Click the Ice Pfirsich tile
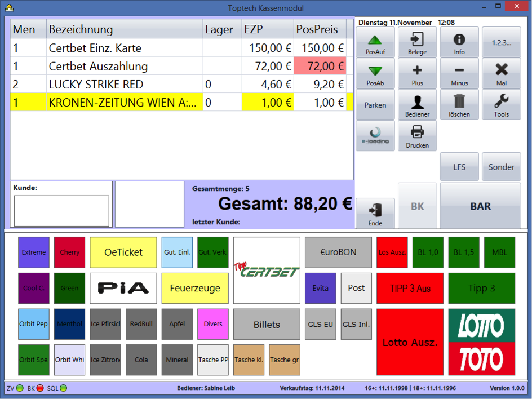The height and width of the screenshot is (399, 532). [105, 324]
